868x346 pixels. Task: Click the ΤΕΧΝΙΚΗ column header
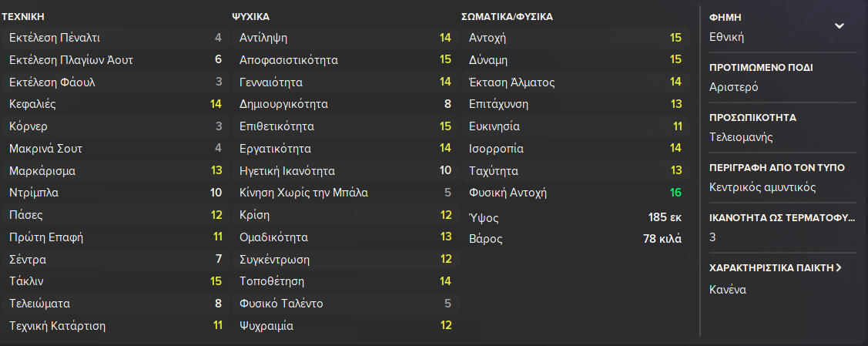pyautogui.click(x=28, y=15)
